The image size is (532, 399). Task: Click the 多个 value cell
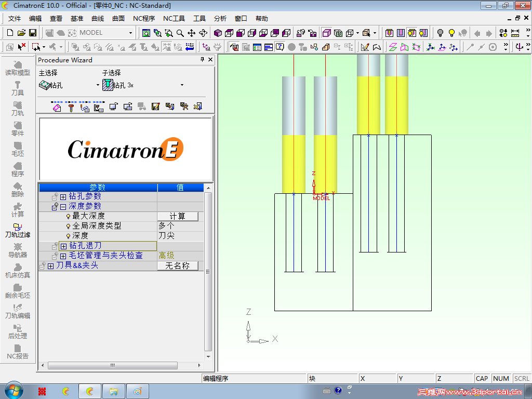(x=180, y=227)
